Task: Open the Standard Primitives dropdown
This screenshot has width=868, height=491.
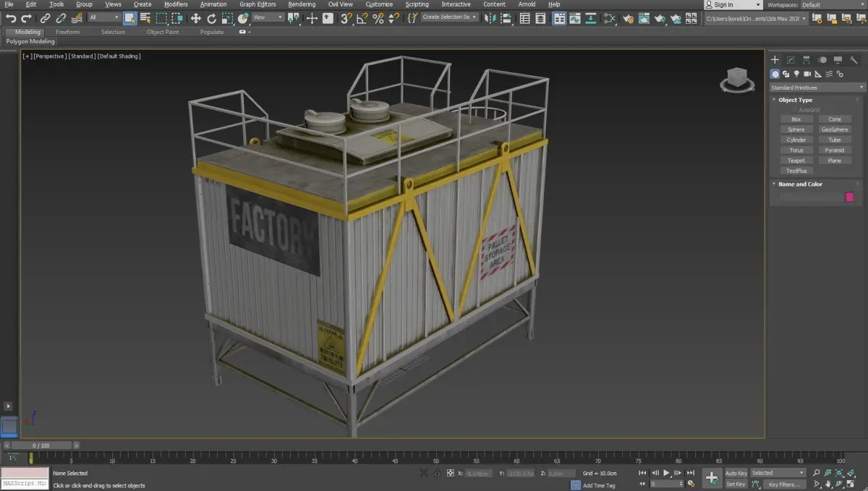Action: tap(817, 87)
